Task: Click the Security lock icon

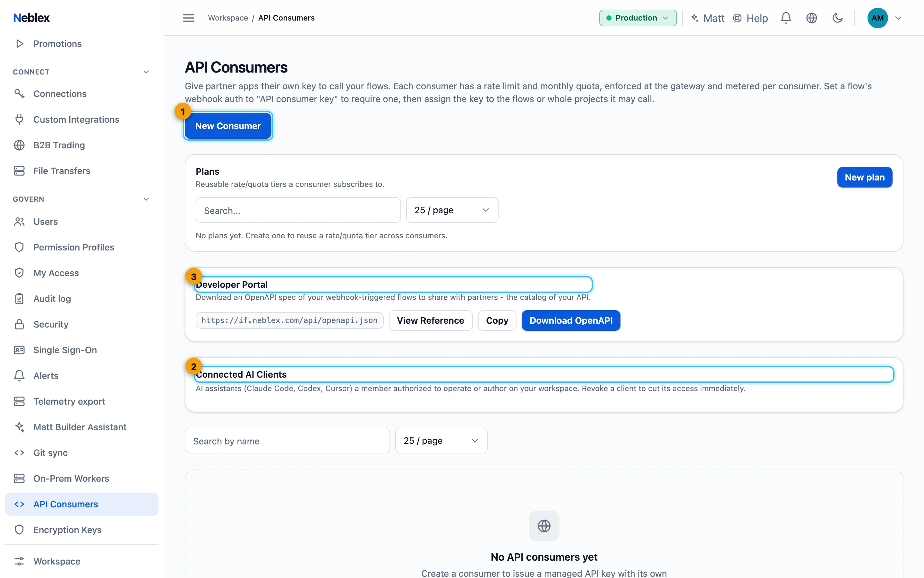Action: 20,324
